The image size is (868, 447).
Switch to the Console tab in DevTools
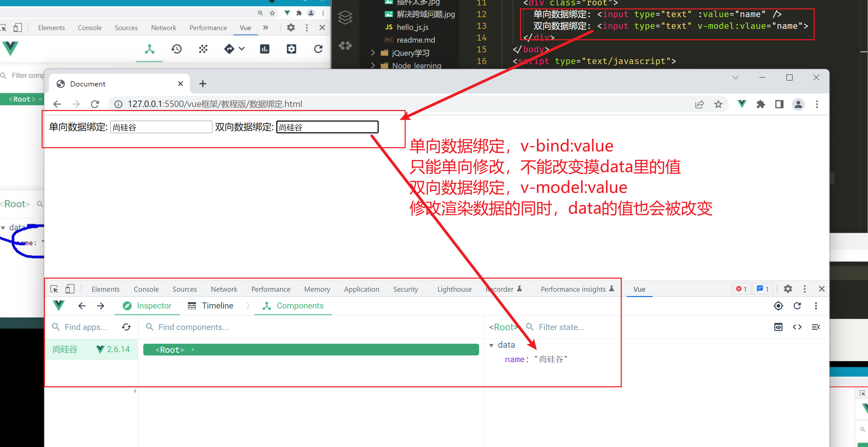click(146, 289)
